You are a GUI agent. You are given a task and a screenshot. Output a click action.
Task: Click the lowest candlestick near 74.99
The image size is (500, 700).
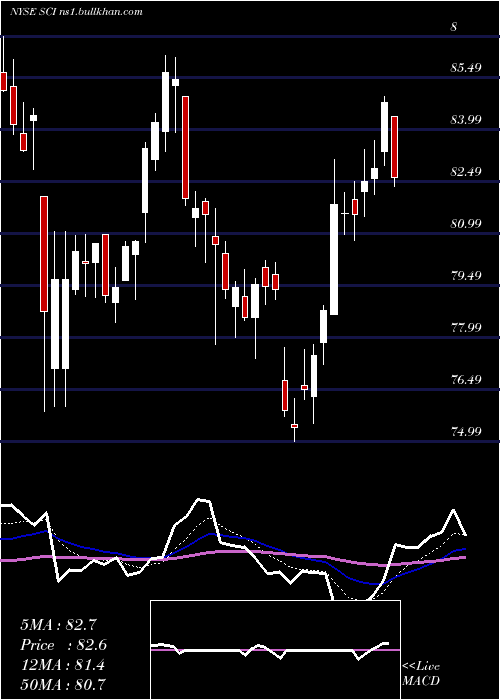point(294,420)
